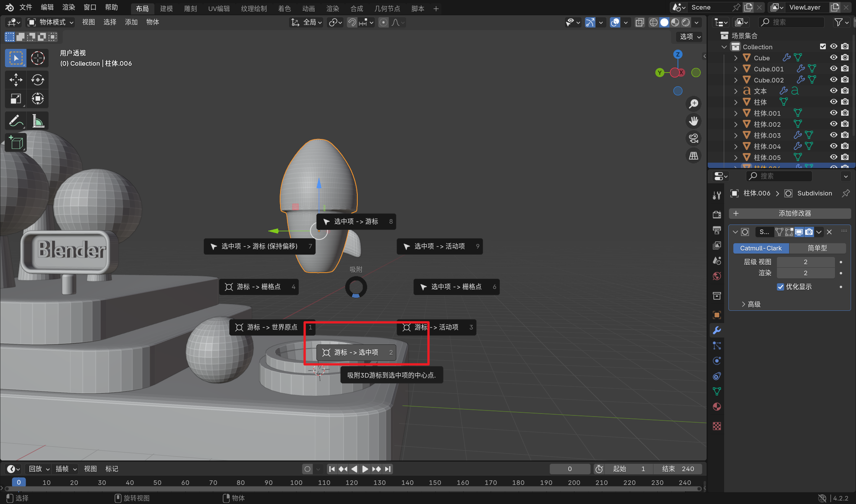Image resolution: width=856 pixels, height=504 pixels.
Task: Open the 物体模式 mode dropdown
Action: (50, 22)
